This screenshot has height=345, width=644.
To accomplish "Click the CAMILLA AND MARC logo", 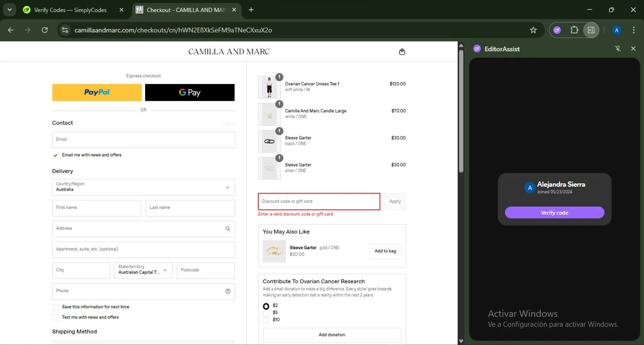I will (x=229, y=52).
